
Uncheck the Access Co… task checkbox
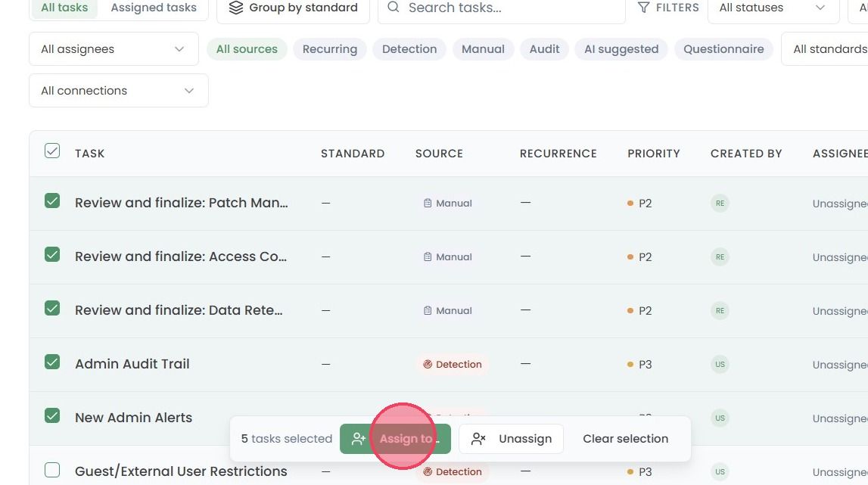[52, 254]
